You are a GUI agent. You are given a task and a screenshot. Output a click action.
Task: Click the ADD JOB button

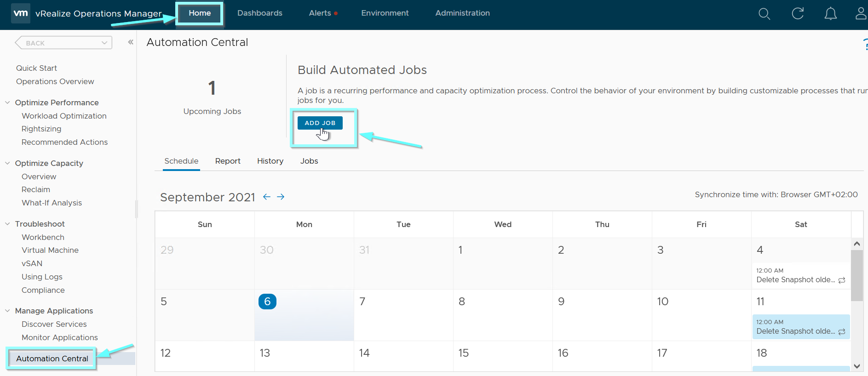point(320,123)
